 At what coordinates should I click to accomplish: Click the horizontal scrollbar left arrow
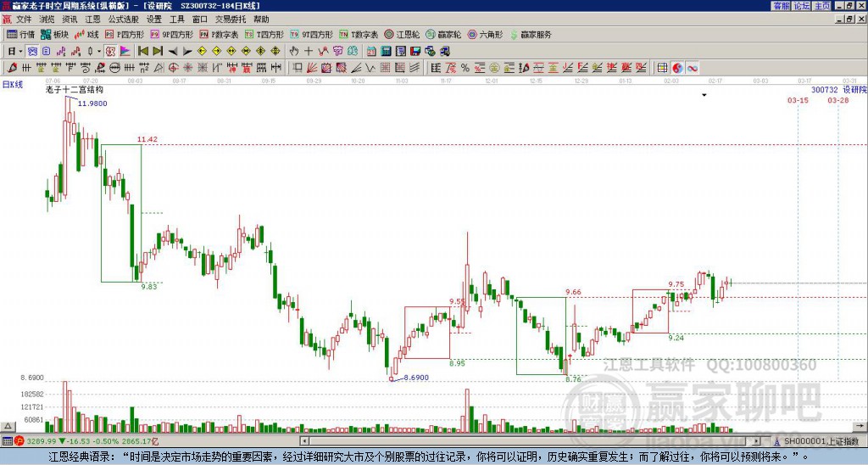[x=304, y=441]
